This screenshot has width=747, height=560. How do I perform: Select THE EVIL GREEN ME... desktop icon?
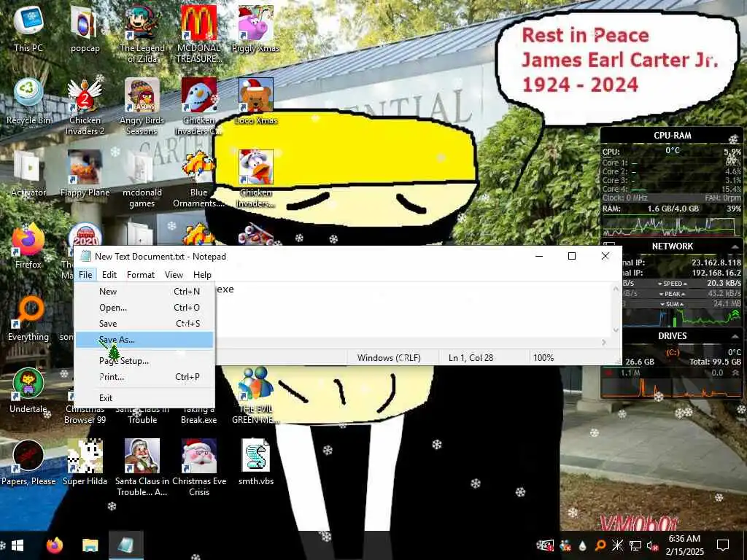[x=256, y=395]
